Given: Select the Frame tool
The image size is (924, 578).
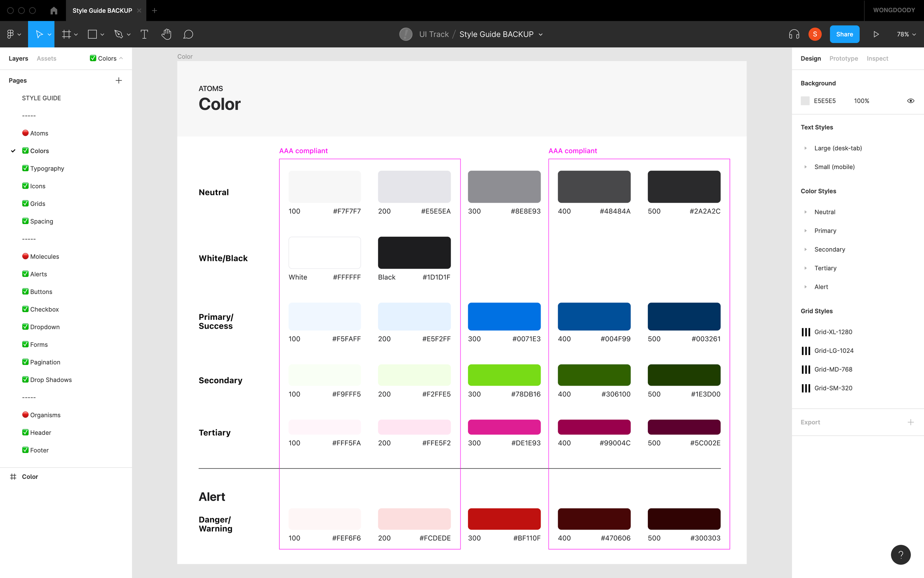Looking at the screenshot, I should [x=67, y=34].
